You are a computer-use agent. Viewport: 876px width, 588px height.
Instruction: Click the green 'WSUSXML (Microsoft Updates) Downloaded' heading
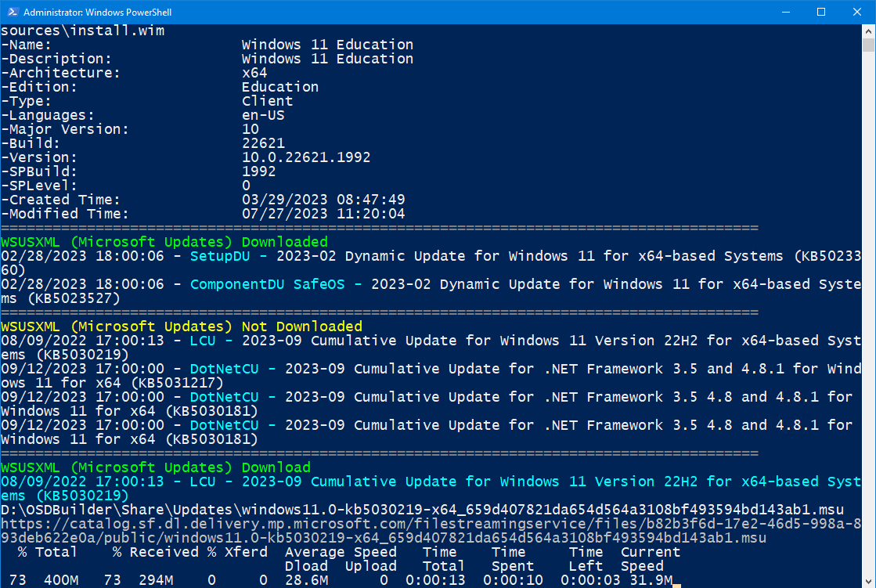[164, 242]
